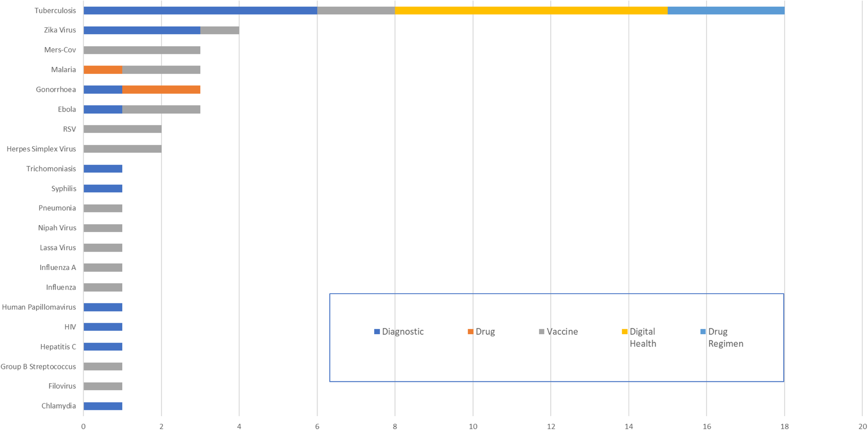
Task: Click the 'Ebola' axis label
Action: 67,109
